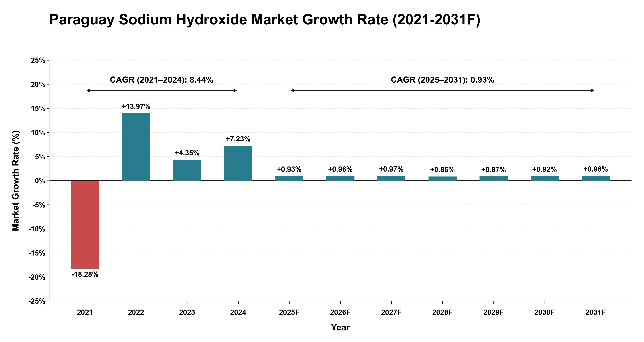
Task: Click the 2027F bar
Action: [x=391, y=178]
